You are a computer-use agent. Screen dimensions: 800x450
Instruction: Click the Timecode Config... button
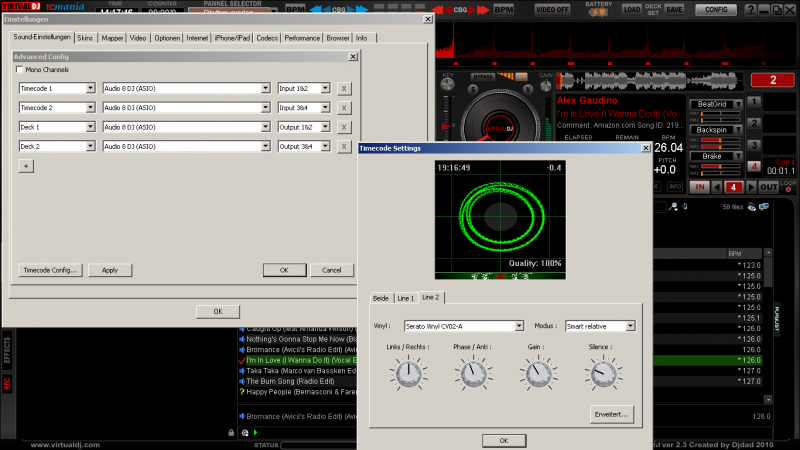[50, 270]
